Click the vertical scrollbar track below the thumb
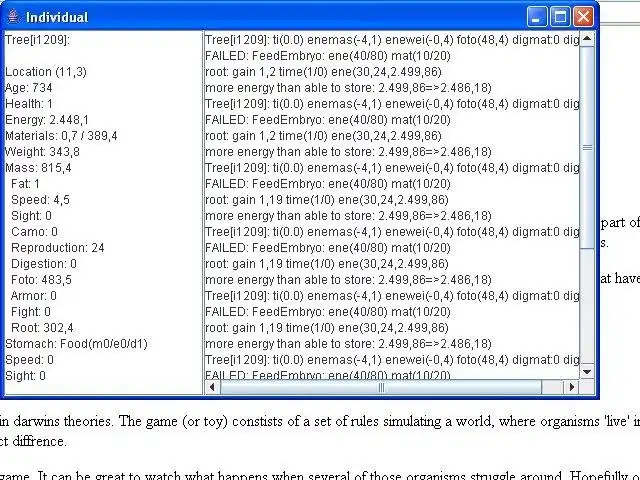This screenshot has height=480, width=640. pos(587,306)
